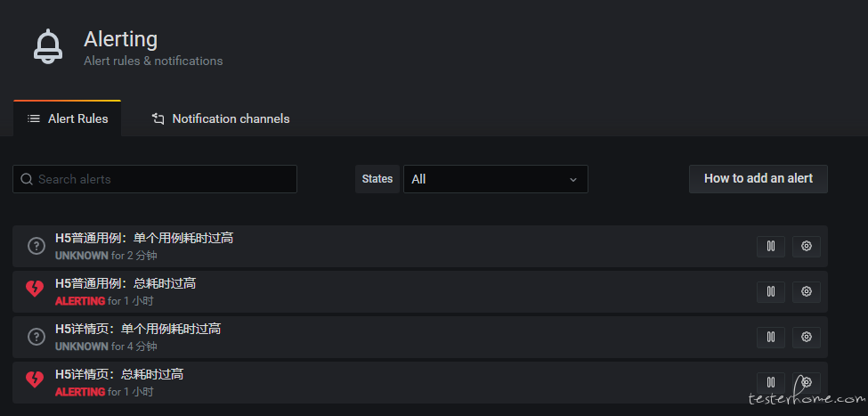This screenshot has width=868, height=416.
Task: Click the How to add an alert button
Action: click(x=758, y=178)
